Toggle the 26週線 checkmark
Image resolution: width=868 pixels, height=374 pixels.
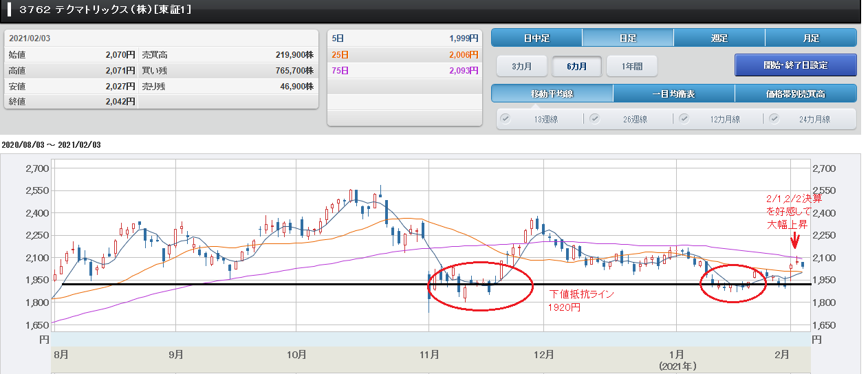click(x=594, y=118)
